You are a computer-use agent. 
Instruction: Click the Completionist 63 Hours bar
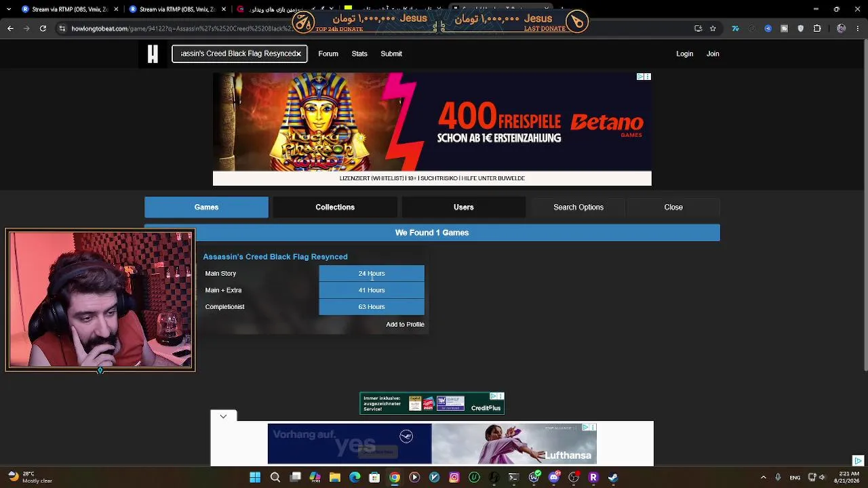pos(372,307)
